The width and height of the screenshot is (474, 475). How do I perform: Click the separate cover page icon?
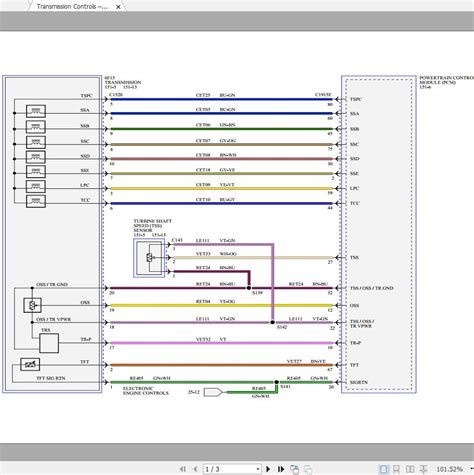coord(423,469)
